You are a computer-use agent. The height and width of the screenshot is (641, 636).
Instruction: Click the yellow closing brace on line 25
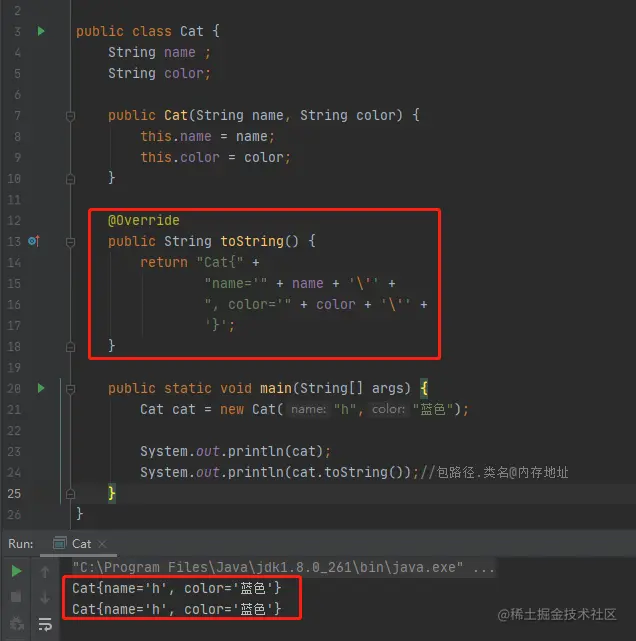[112, 493]
